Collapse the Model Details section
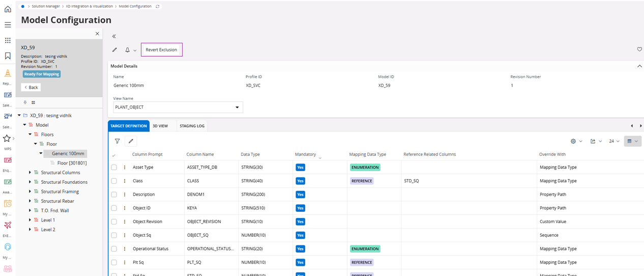644x276 pixels. coord(639,66)
